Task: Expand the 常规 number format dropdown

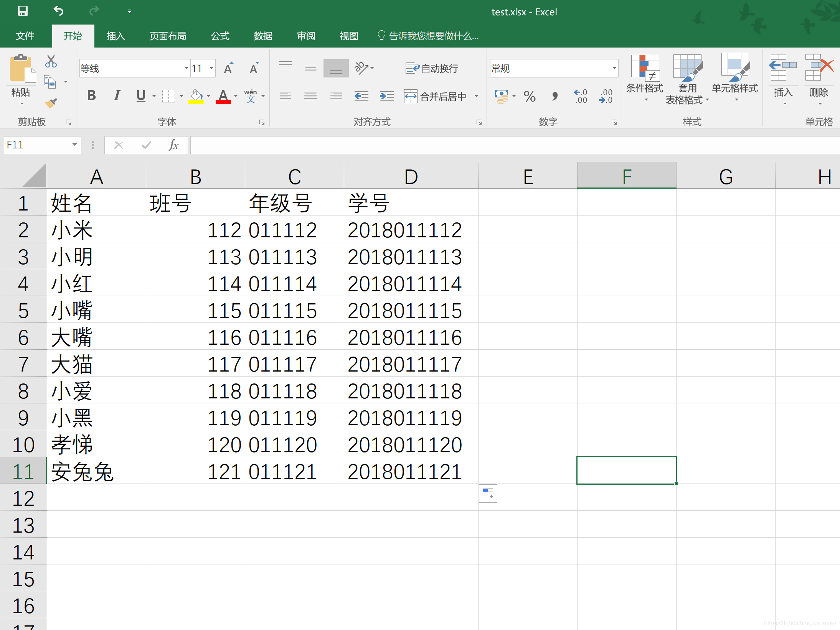Action: [614, 68]
